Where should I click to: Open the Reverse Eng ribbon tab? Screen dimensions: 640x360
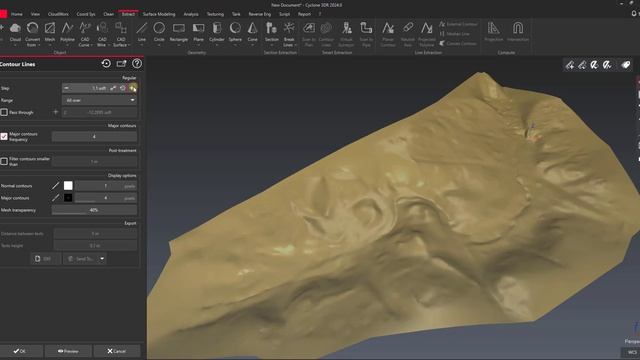[x=260, y=14]
